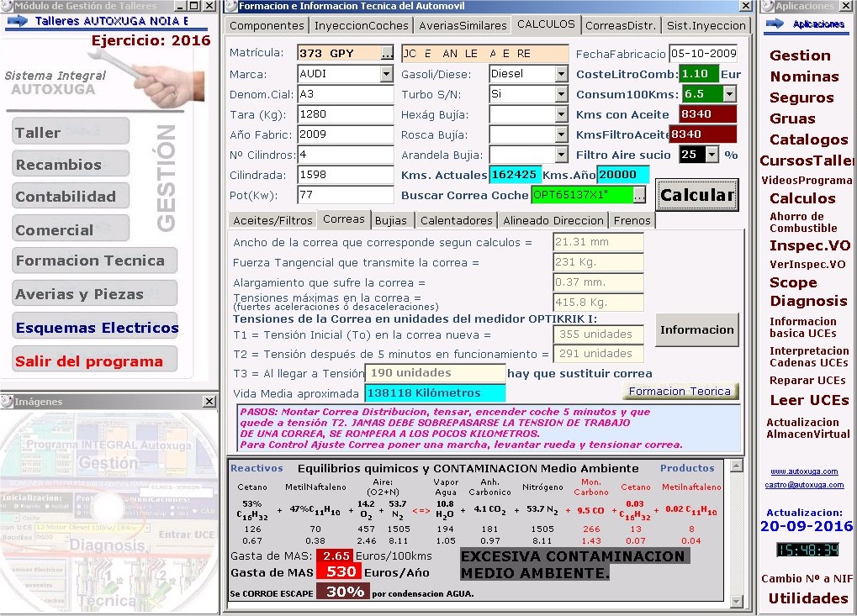The image size is (857, 616).
Task: Select the CosteLitroComb value field
Action: tap(699, 74)
